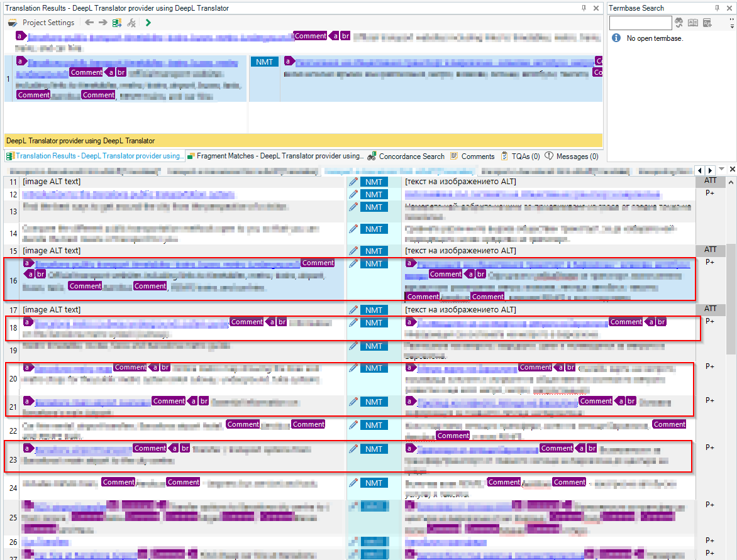737x560 pixels.
Task: Click the editor vertical scrollbar thumb
Action: (731, 299)
